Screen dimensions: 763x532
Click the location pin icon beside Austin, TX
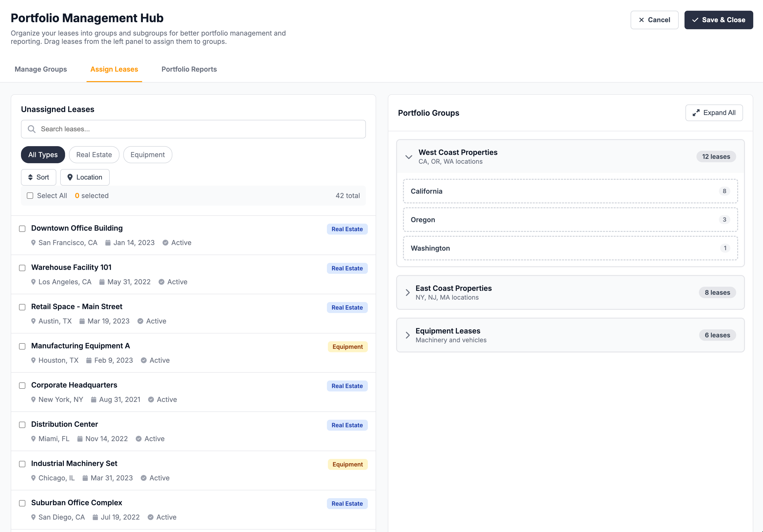click(33, 321)
